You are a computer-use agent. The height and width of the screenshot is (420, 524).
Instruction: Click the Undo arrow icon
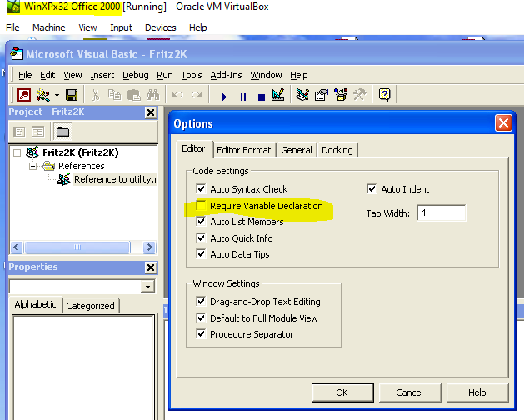coord(177,95)
